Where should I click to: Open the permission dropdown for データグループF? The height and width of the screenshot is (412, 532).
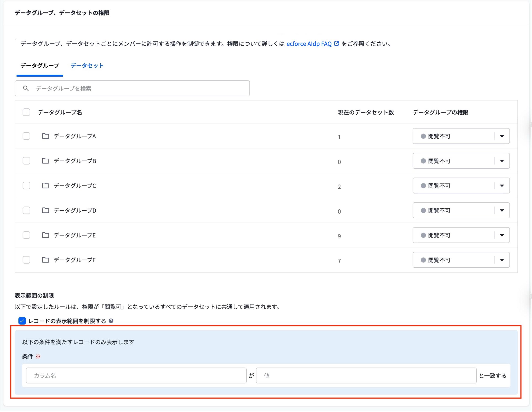pyautogui.click(x=461, y=260)
